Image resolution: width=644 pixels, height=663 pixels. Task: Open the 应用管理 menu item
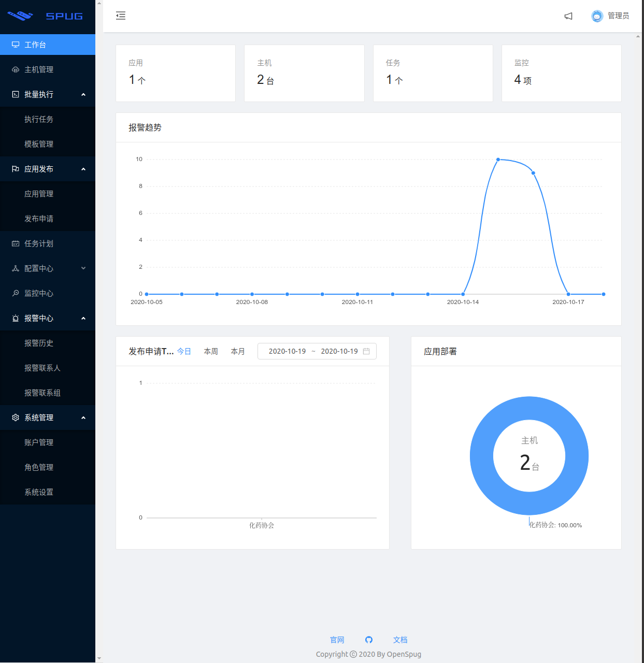click(39, 194)
